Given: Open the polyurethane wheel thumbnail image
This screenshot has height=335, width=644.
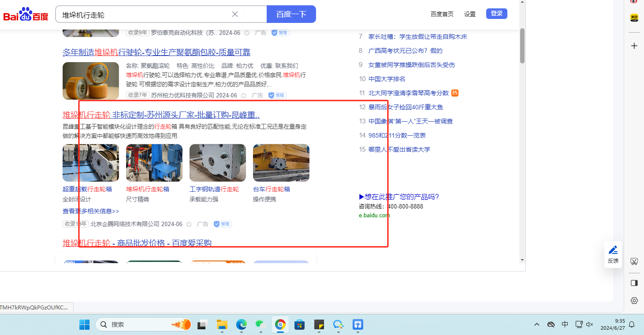Looking at the screenshot, I should click(x=91, y=81).
